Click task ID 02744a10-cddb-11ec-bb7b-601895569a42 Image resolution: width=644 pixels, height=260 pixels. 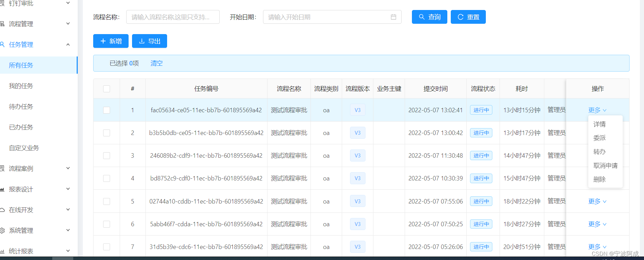click(206, 201)
